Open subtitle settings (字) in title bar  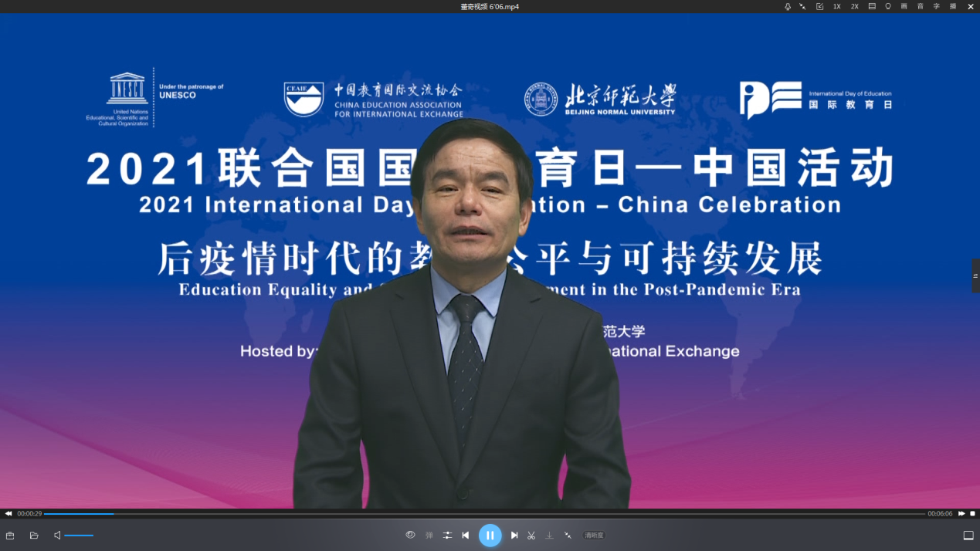[x=937, y=7]
